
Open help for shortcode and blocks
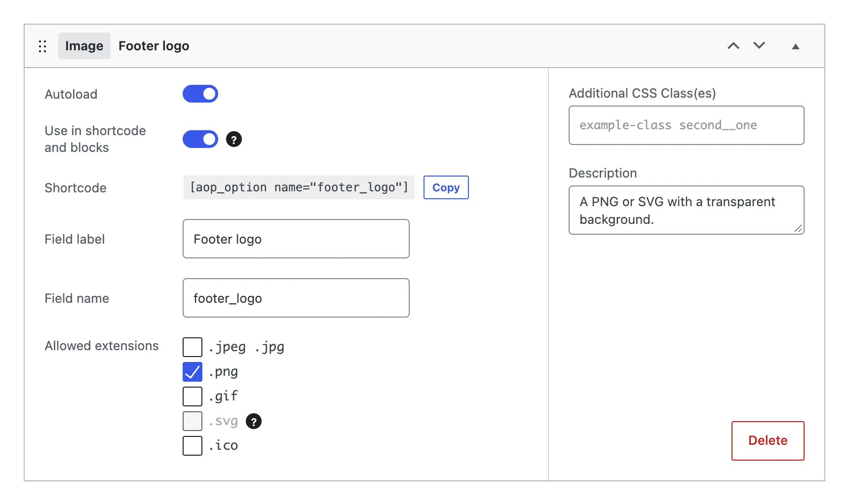(234, 140)
